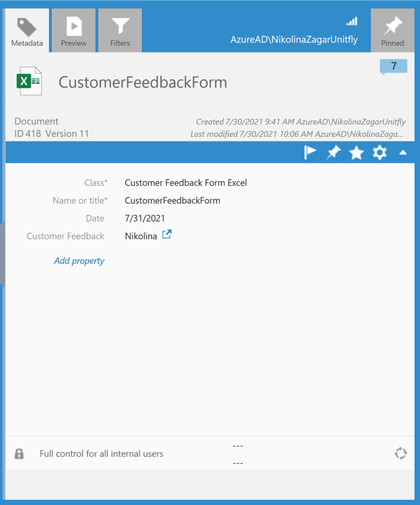
Task: Click the workflow state icon at bottom right
Action: [401, 454]
